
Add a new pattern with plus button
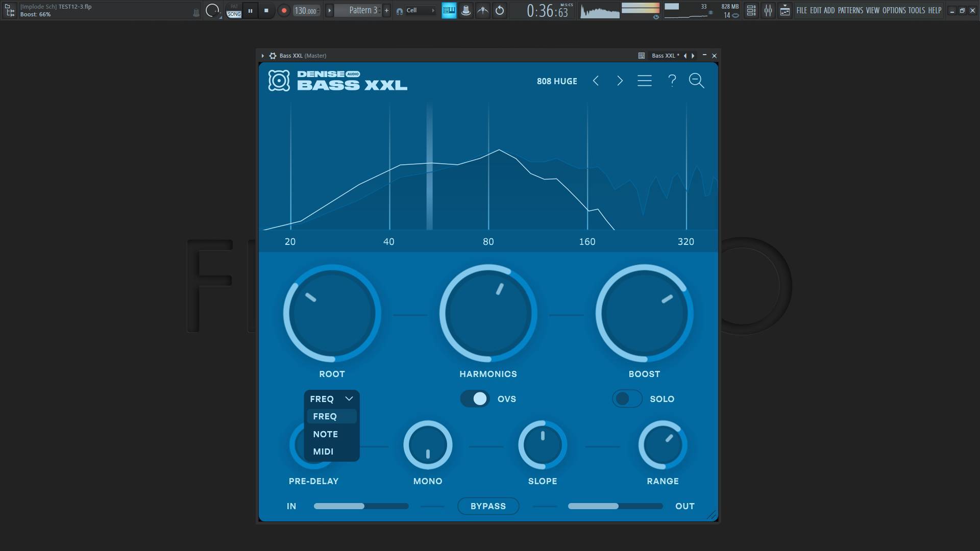pos(386,10)
